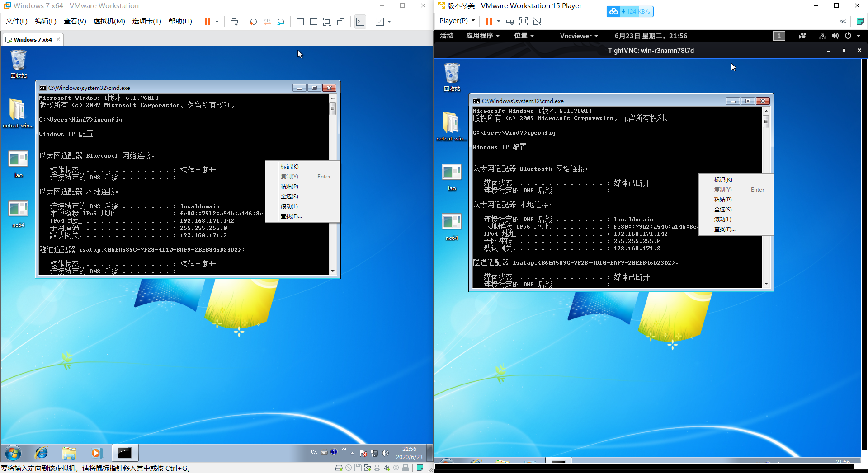Screen dimensions: 868x473
Task: Close the Windows 7 x64 tab
Action: 58,40
